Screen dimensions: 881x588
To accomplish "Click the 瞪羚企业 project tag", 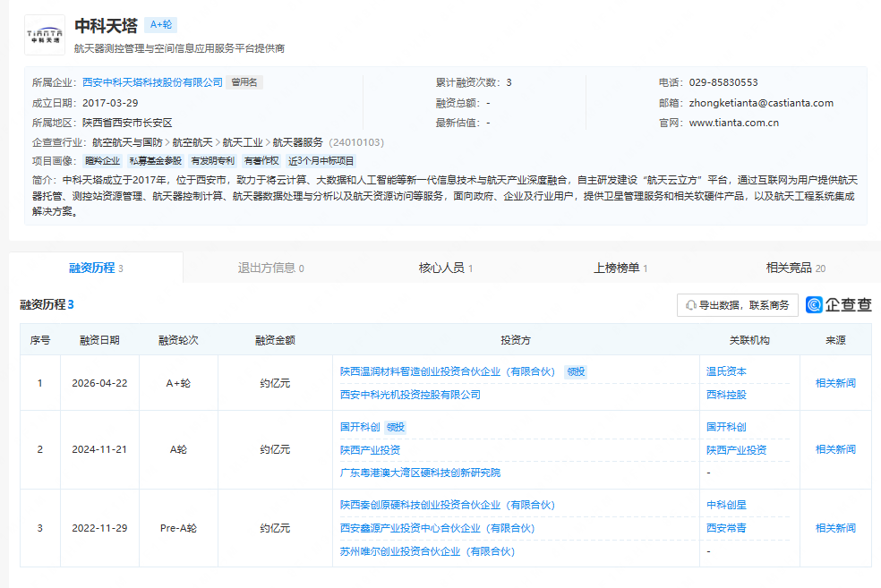I will coord(102,161).
